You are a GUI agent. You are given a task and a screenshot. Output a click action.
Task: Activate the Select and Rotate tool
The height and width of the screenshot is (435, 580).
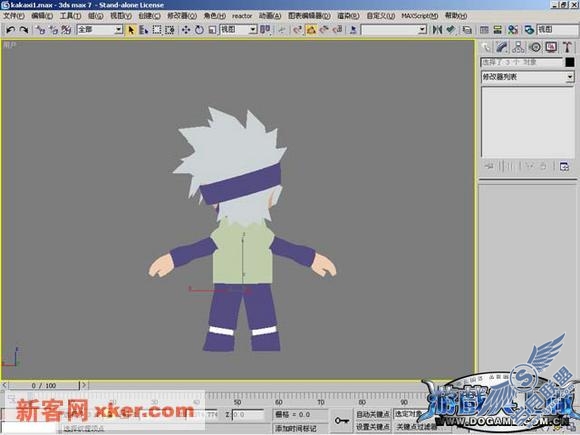pyautogui.click(x=199, y=30)
